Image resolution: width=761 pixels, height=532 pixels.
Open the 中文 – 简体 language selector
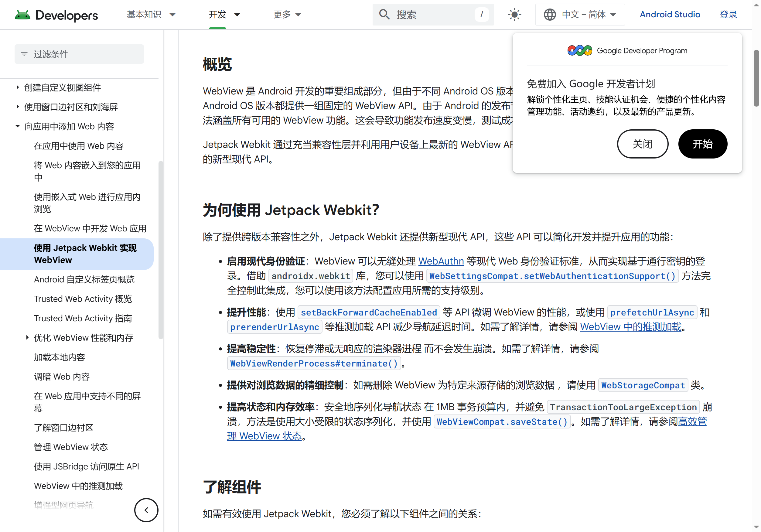(x=580, y=15)
